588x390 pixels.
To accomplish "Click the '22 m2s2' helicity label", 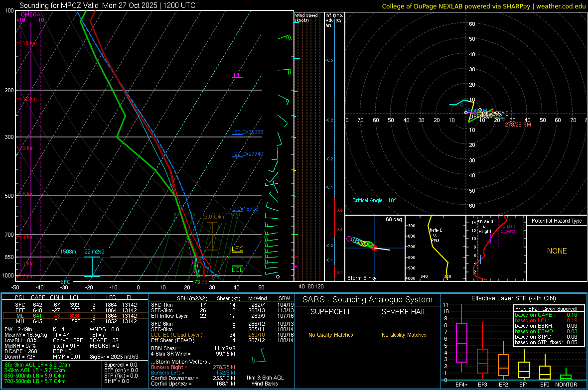I will point(95,252).
